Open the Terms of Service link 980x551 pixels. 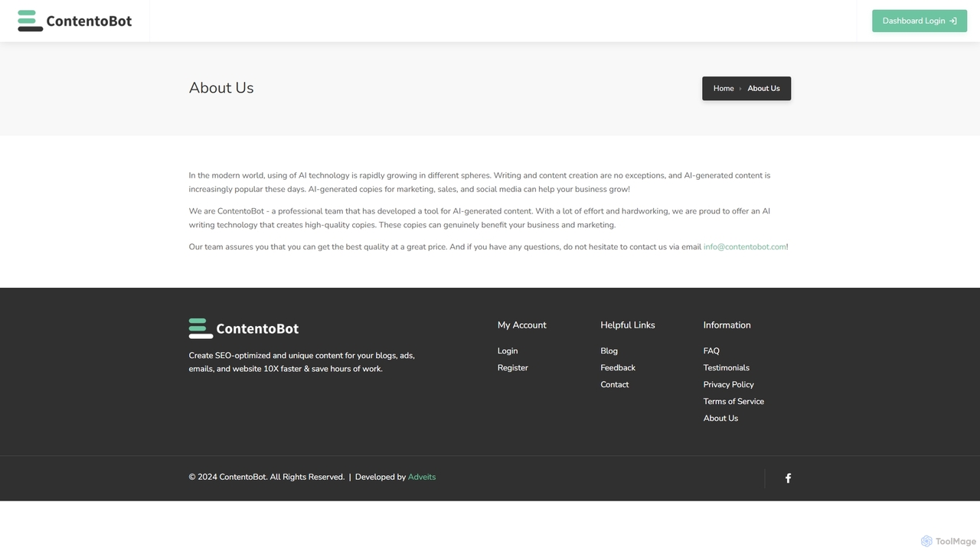pyautogui.click(x=733, y=402)
